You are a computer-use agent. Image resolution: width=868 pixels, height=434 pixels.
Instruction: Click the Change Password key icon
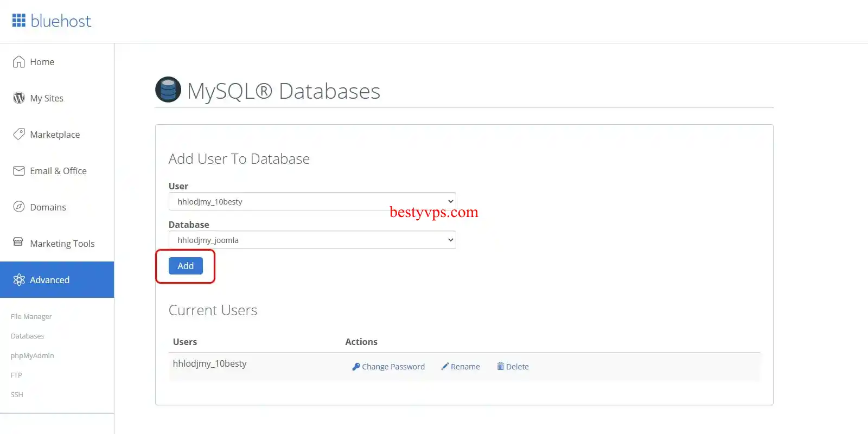[356, 367]
